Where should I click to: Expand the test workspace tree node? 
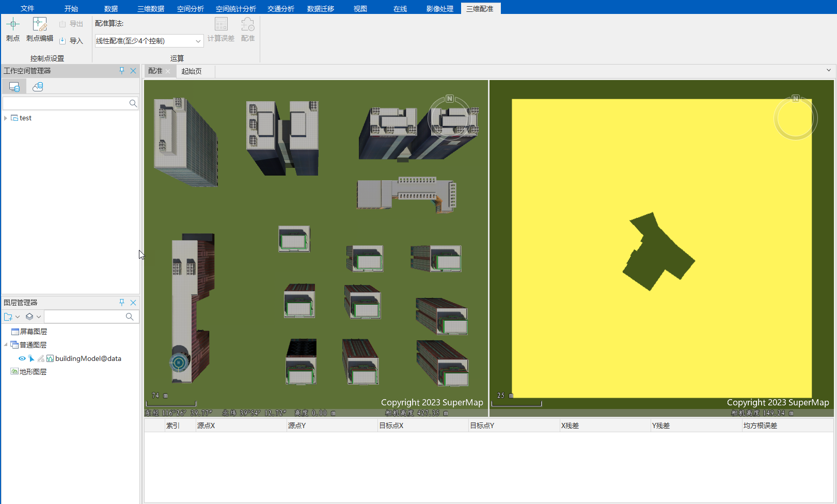click(6, 118)
